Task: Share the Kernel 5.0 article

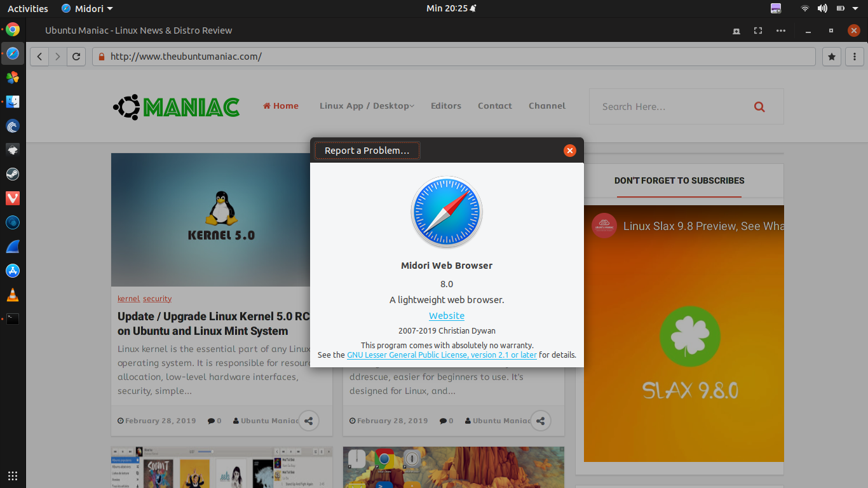Action: point(309,421)
